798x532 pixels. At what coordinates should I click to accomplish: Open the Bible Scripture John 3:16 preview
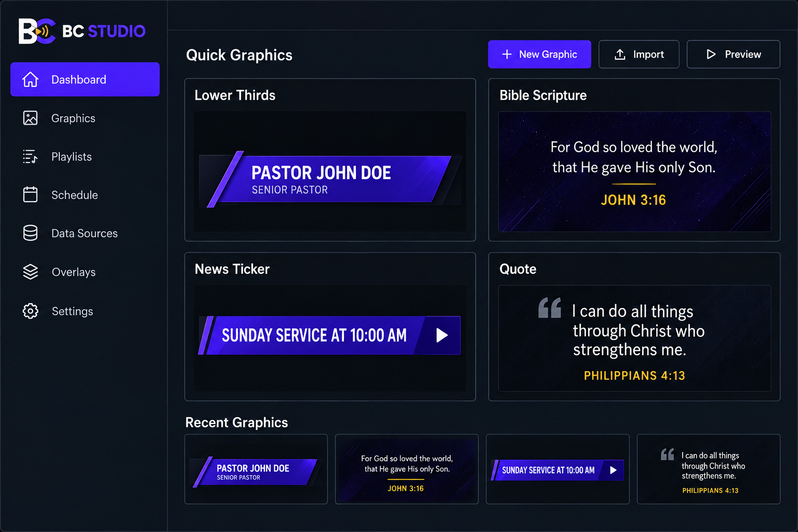pos(634,171)
